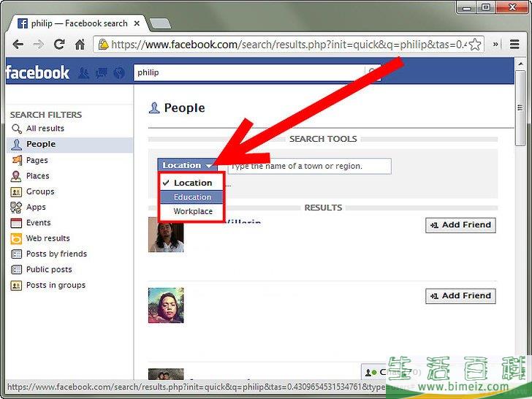Click the Groups icon in filters
This screenshot has height=399, width=532.
pyautogui.click(x=16, y=191)
